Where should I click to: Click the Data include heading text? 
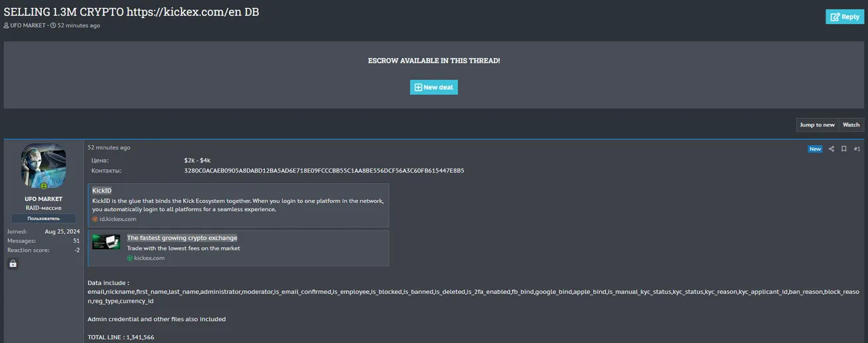pyautogui.click(x=108, y=282)
